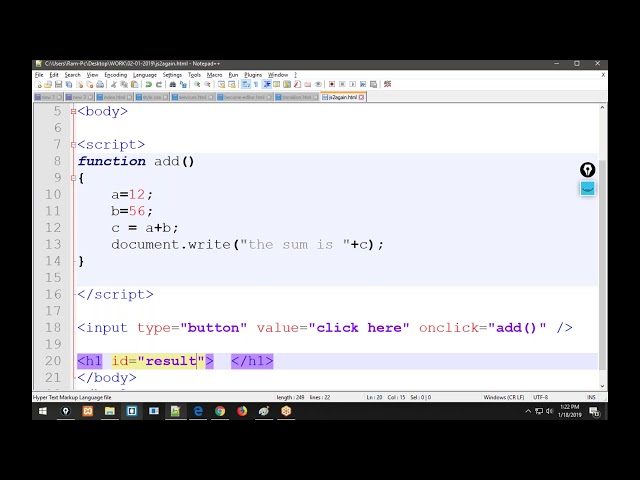Click UTF-8 encoding in status bar
The width and height of the screenshot is (640, 480).
(x=540, y=397)
